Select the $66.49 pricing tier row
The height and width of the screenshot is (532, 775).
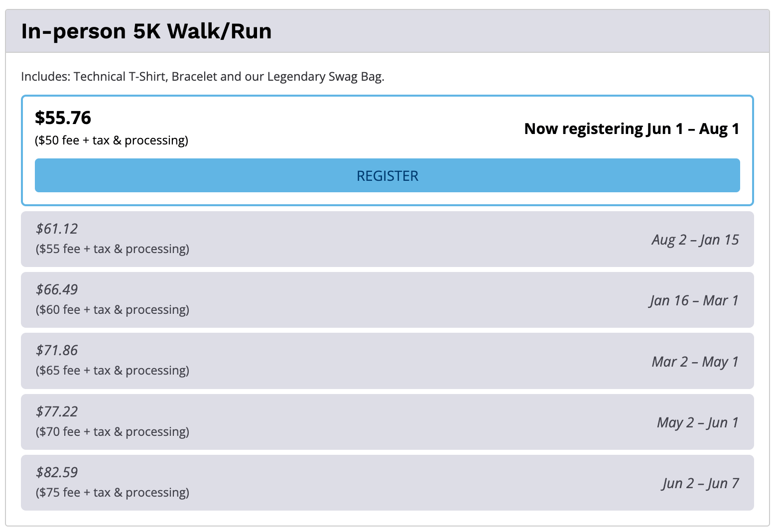tap(387, 300)
